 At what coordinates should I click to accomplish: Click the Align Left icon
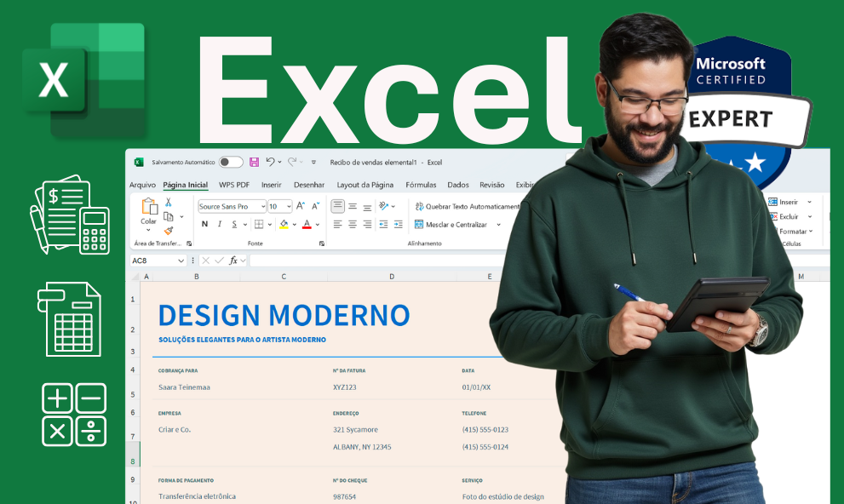(337, 224)
